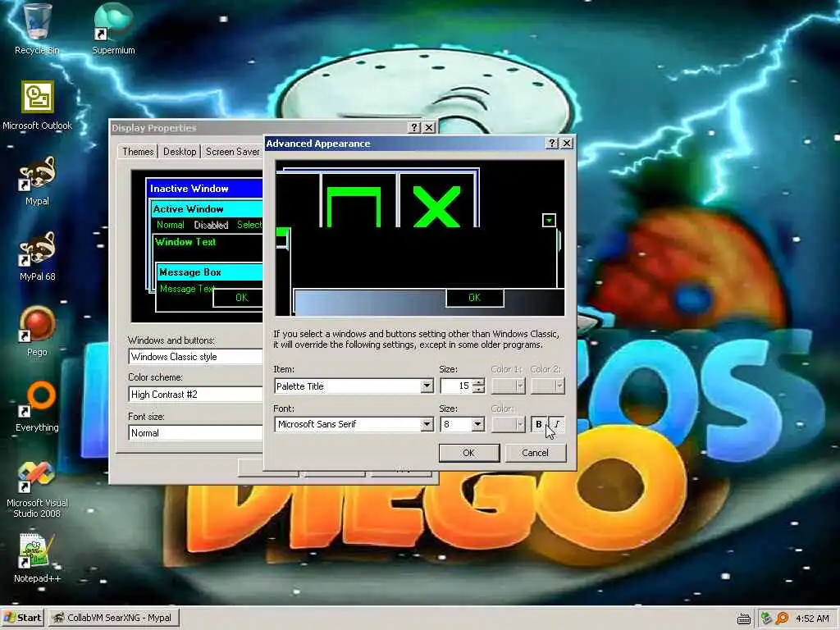Click the green OK button in preview

[x=475, y=297]
